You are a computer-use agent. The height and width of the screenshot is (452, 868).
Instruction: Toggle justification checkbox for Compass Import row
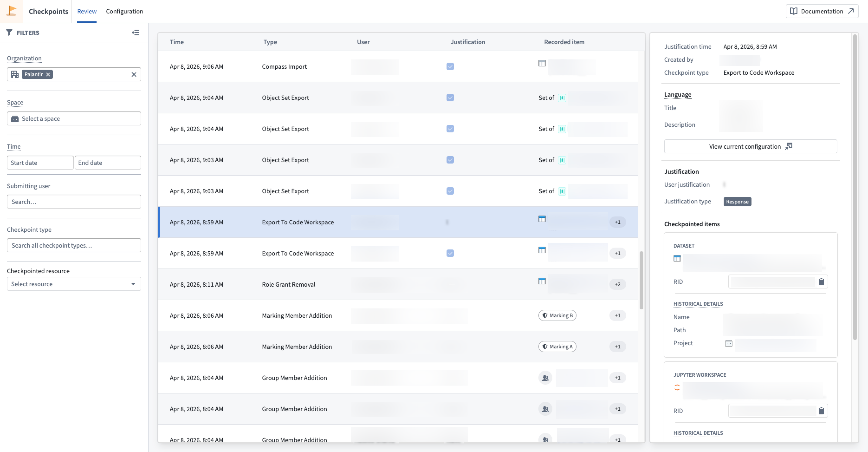450,66
